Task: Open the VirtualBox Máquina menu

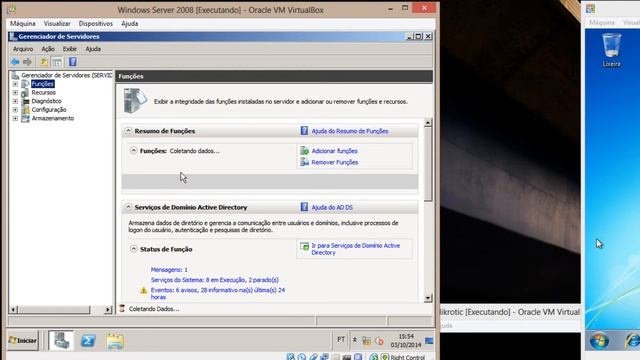Action: [x=23, y=24]
